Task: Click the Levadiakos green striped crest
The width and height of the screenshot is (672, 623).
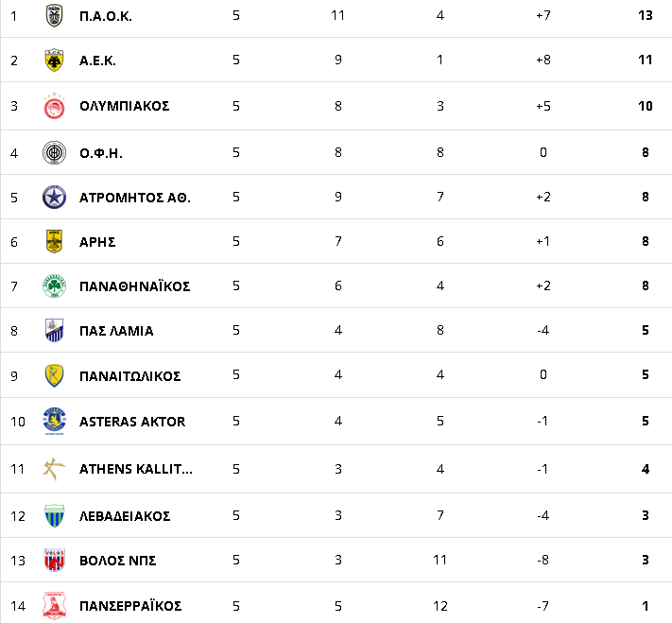Action: tap(55, 515)
